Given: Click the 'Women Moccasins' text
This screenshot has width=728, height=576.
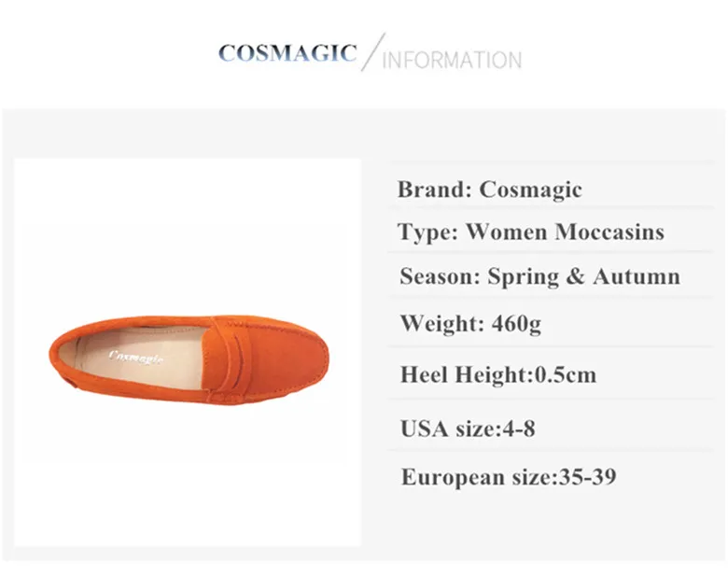Looking at the screenshot, I should coord(565,232).
